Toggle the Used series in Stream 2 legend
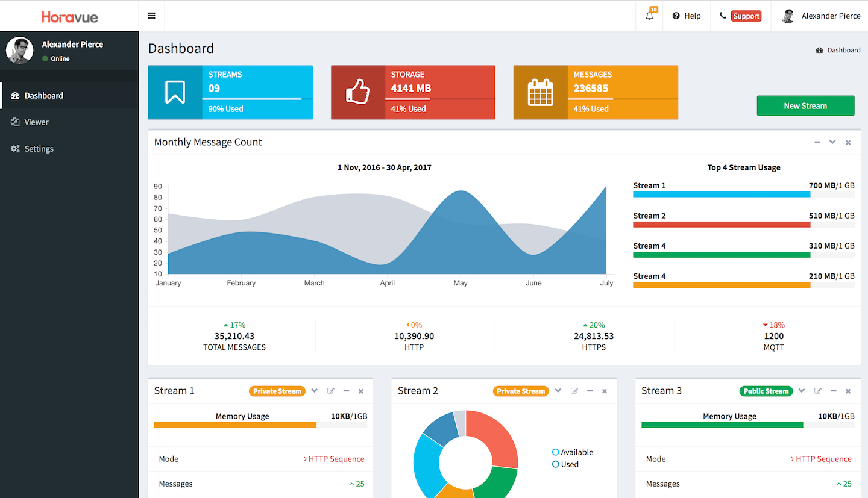This screenshot has height=498, width=868. 555,464
